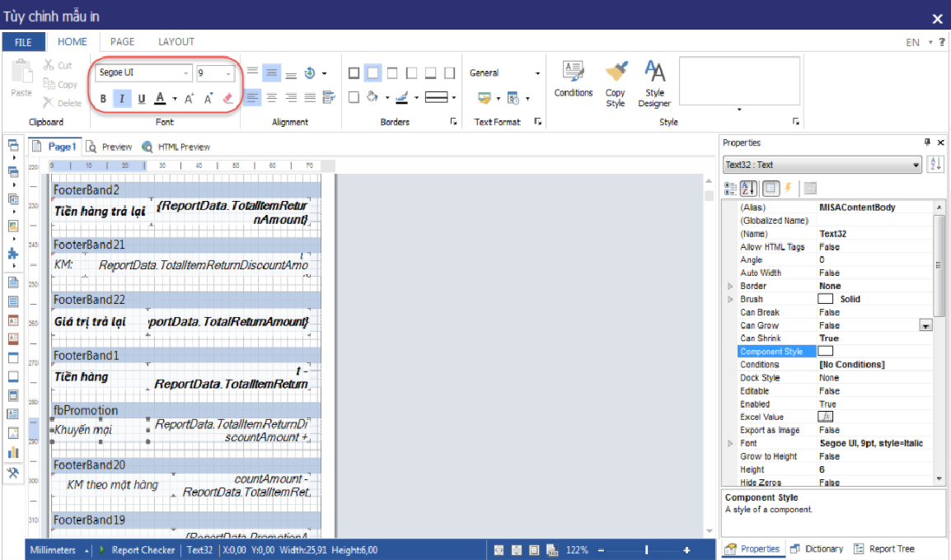Click the Conditions icon in Style group
The width and height of the screenshot is (951, 560).
(x=573, y=79)
